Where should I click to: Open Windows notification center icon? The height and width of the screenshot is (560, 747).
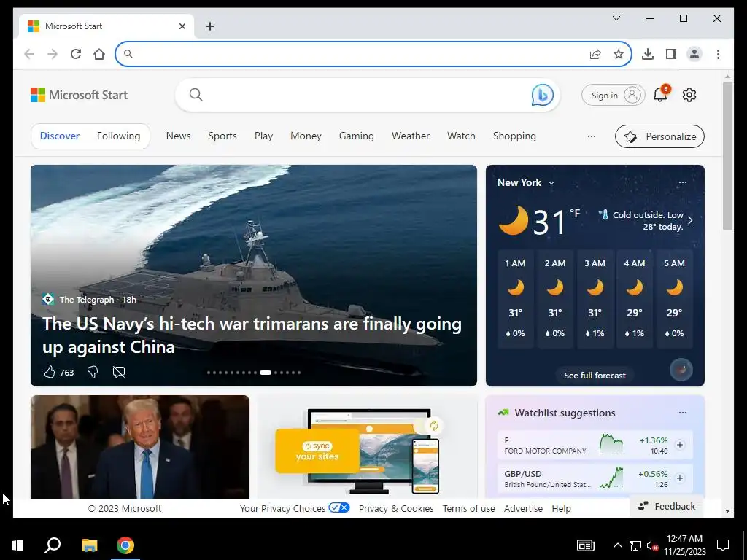tap(723, 545)
